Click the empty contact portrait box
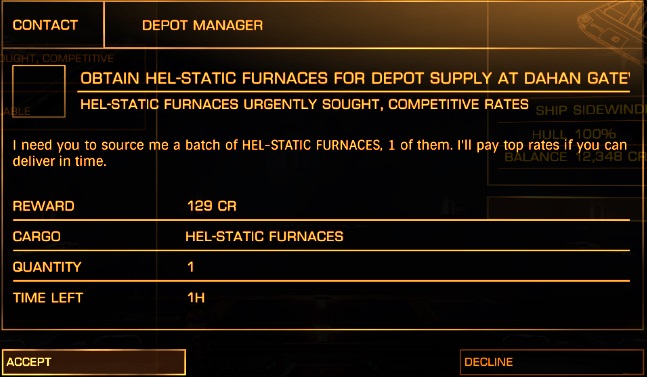 coord(39,91)
